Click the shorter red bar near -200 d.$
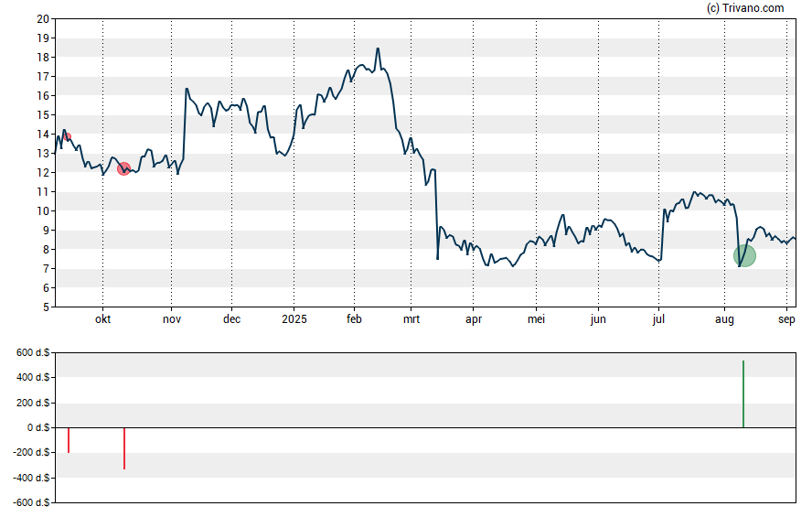Viewport: 812px width, 517px height. 69,440
